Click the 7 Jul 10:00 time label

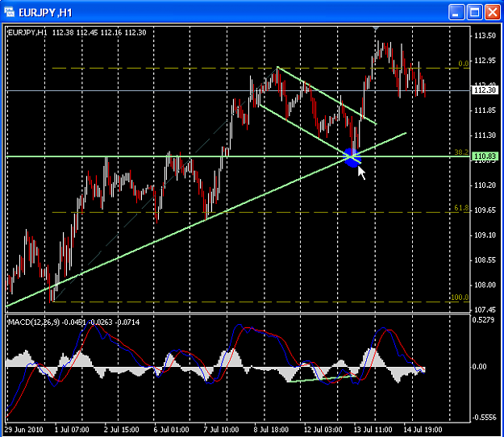pyautogui.click(x=221, y=430)
